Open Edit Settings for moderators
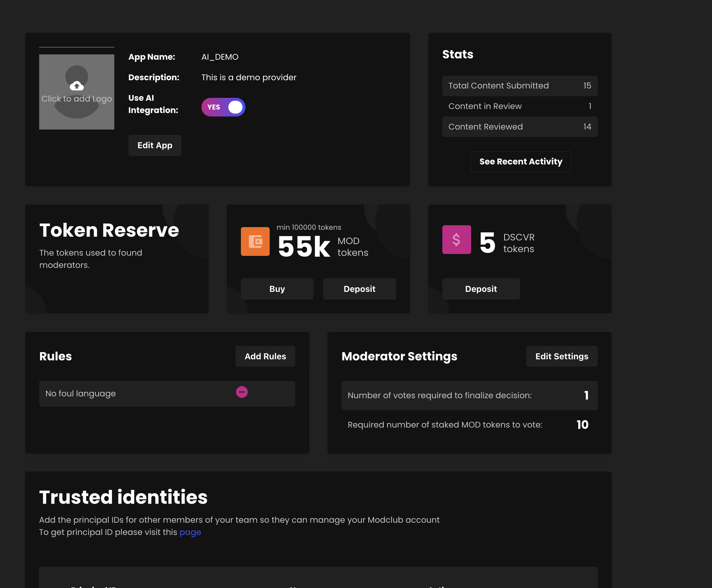The width and height of the screenshot is (712, 588). coord(561,356)
